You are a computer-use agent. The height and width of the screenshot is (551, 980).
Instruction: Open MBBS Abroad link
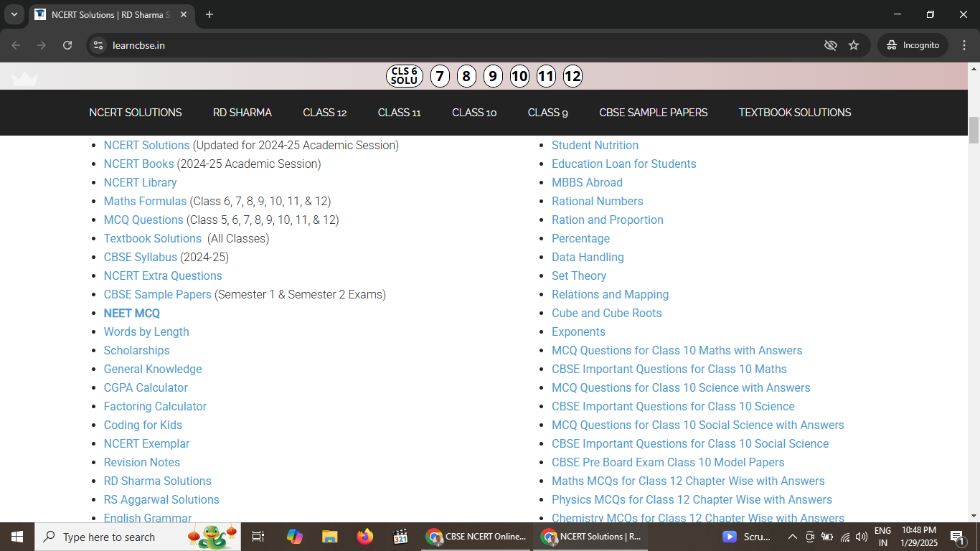pyautogui.click(x=587, y=182)
